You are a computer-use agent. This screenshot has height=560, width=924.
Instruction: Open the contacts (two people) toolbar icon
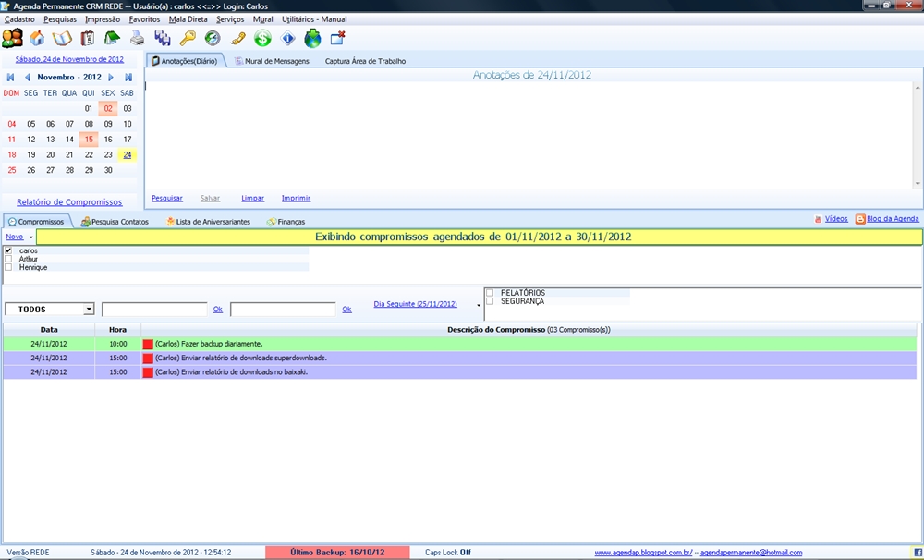tap(12, 38)
